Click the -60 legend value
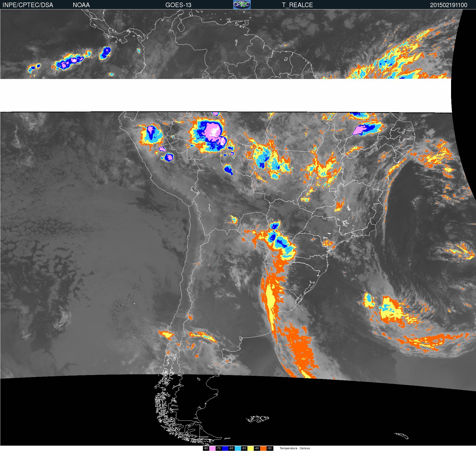Screen dimensions: 476x451 point(231,448)
